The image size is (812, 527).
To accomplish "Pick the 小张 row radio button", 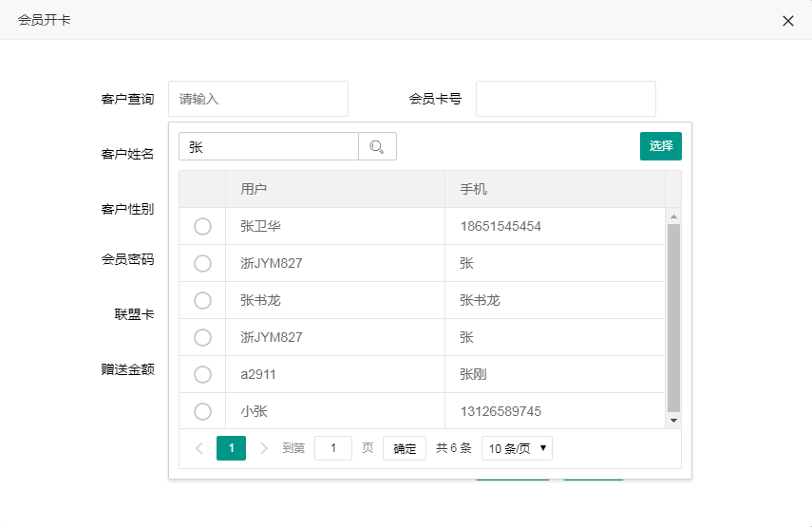I will point(202,411).
